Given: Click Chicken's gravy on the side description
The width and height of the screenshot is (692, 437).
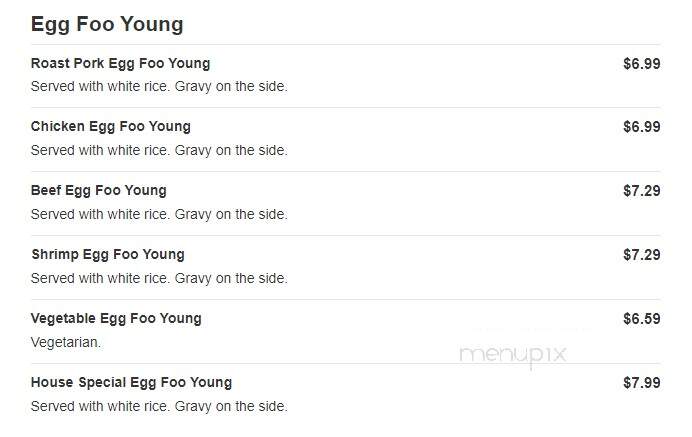Looking at the screenshot, I should pos(159,151).
